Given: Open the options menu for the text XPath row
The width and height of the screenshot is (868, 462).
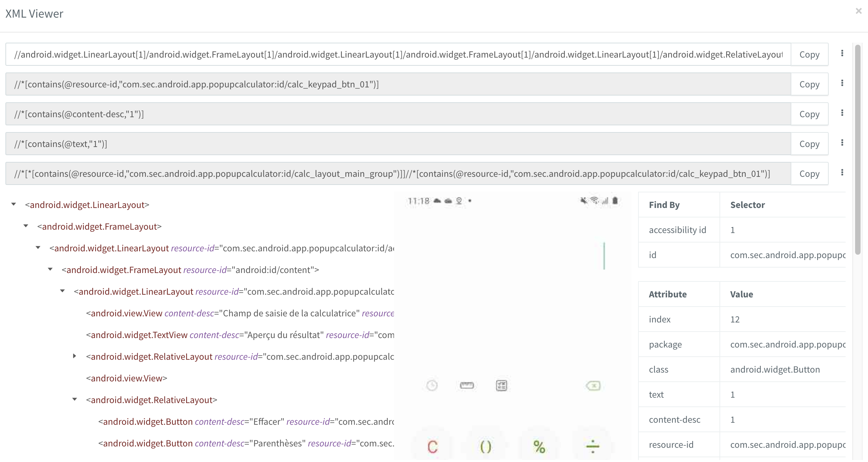Looking at the screenshot, I should (x=842, y=143).
